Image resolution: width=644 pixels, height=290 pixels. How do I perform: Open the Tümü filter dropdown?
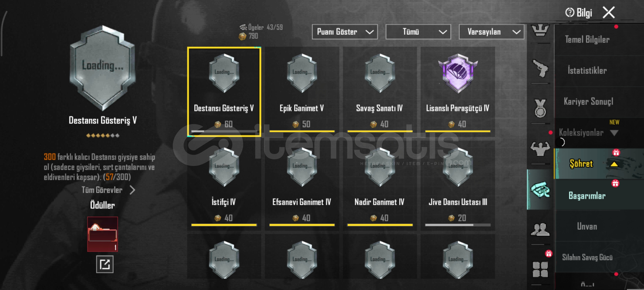coord(418,32)
